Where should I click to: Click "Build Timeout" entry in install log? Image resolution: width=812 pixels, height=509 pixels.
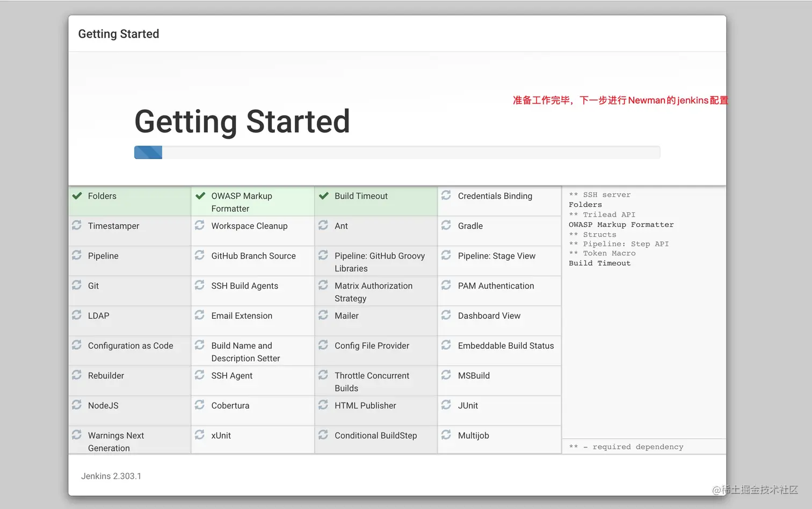[x=600, y=263]
